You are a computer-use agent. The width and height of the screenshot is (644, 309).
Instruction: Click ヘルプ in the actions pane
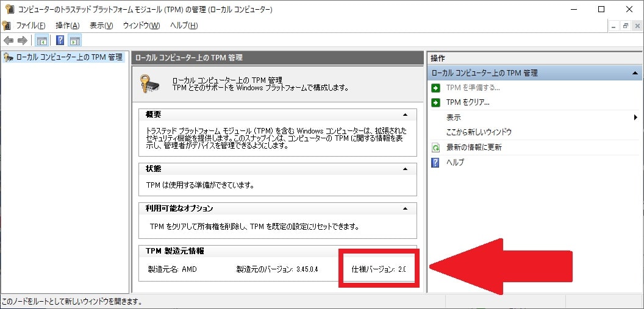(455, 163)
